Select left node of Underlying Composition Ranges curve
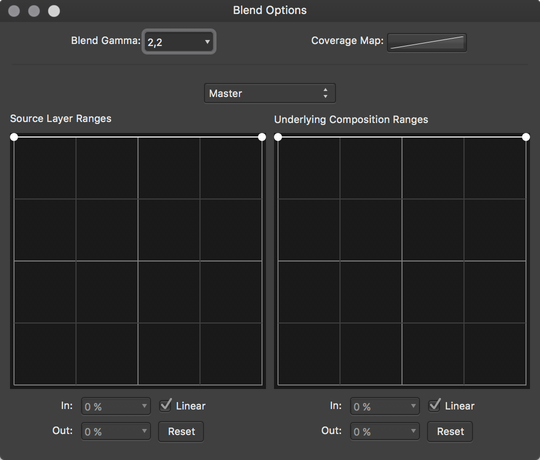Viewport: 540px width, 460px height. [x=278, y=137]
